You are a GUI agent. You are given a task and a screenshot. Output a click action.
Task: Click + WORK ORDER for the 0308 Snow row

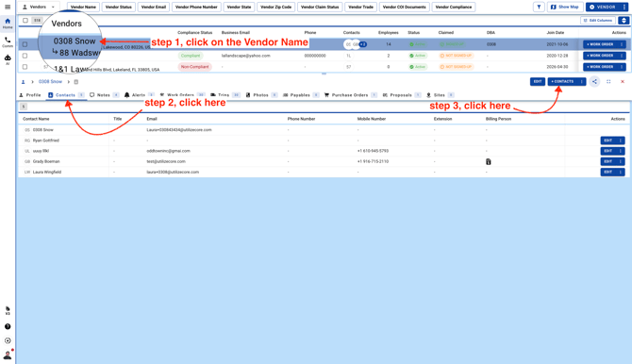600,44
